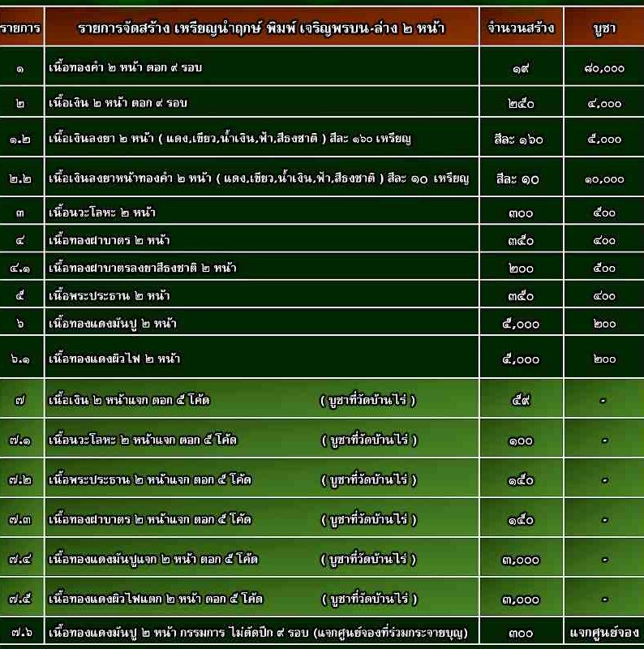This screenshot has height=649, width=644.
Task: Click quantity '๒๕๐' in the silver row
Action: (521, 103)
